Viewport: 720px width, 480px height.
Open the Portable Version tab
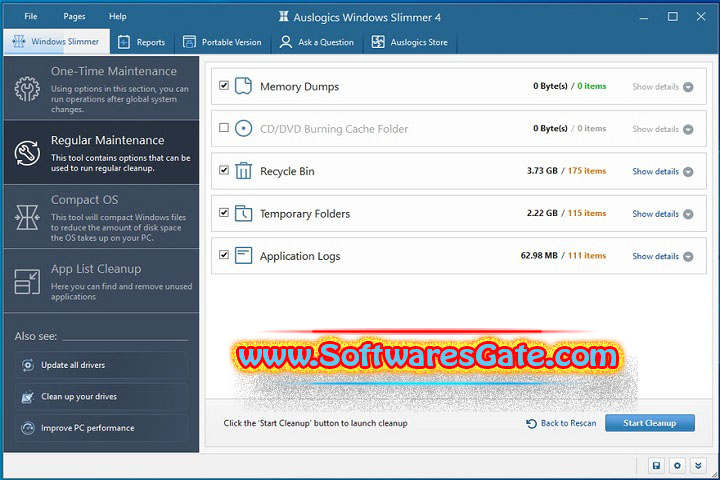click(222, 42)
